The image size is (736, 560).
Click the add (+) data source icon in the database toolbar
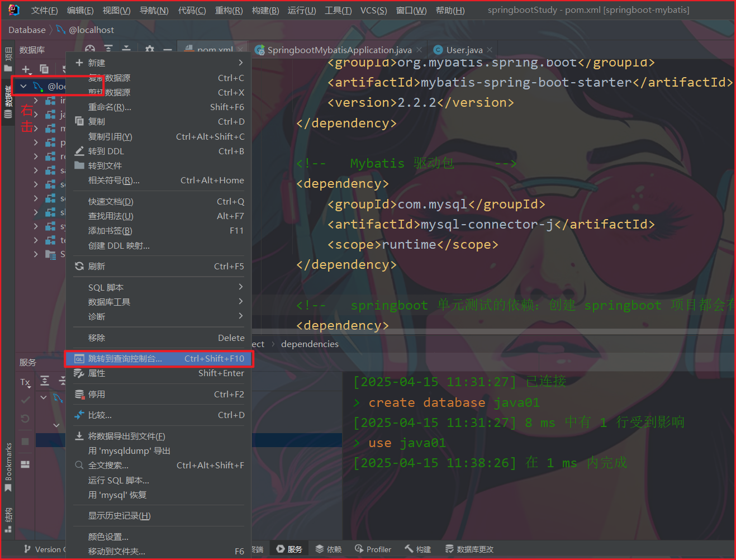(x=26, y=69)
